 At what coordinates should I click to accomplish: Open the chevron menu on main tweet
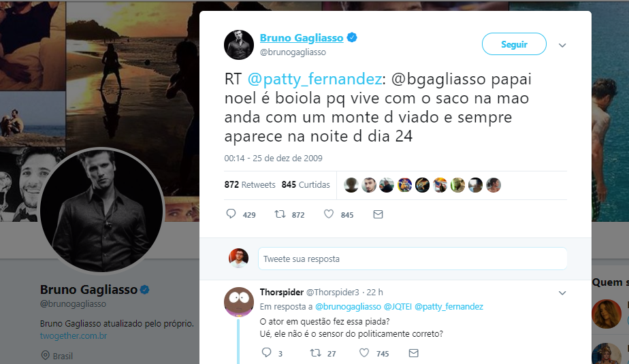click(x=562, y=46)
